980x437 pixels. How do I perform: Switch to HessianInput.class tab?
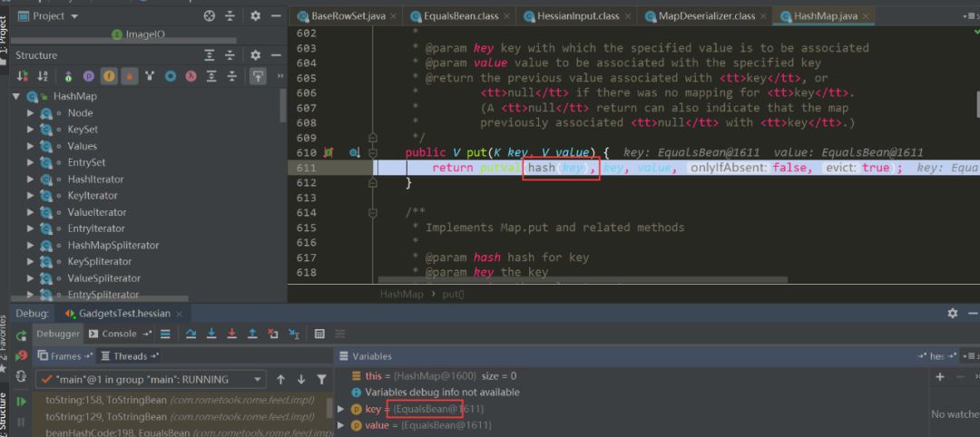(577, 16)
